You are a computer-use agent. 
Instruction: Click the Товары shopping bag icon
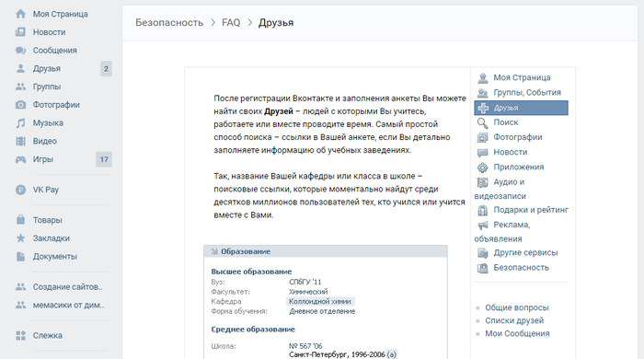click(20, 220)
